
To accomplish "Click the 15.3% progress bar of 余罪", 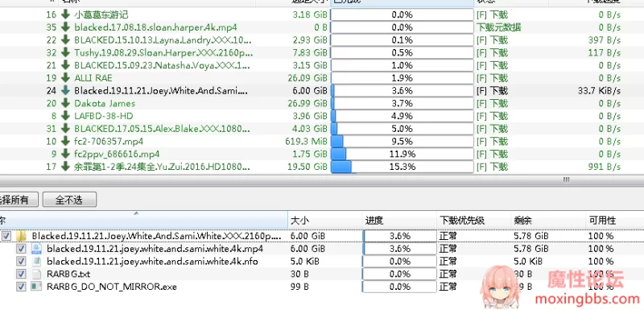I will click(402, 167).
